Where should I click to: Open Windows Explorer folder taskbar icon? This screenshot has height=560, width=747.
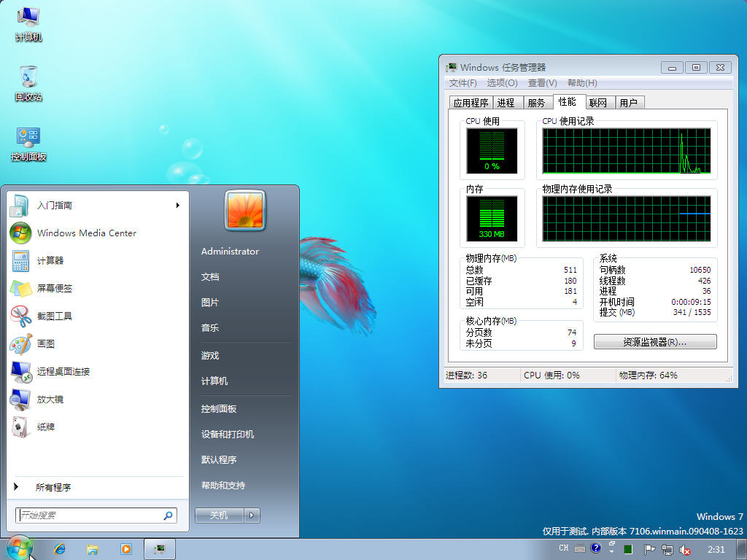tap(93, 549)
